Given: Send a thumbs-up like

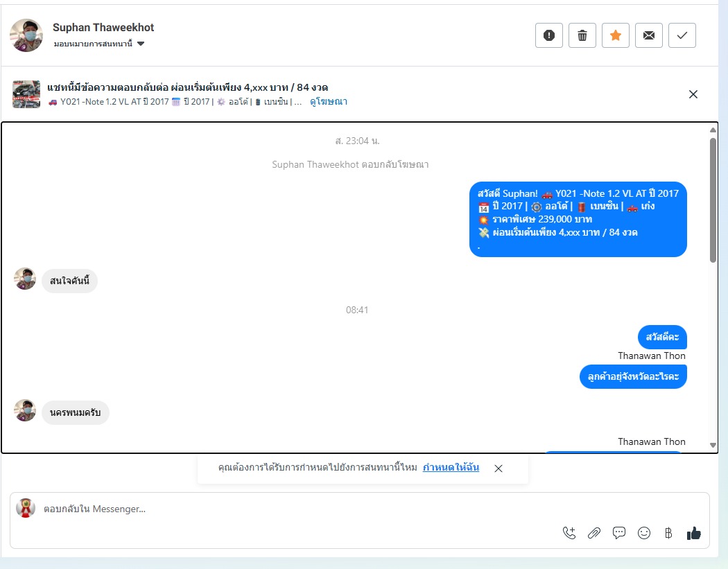Looking at the screenshot, I should click(693, 533).
